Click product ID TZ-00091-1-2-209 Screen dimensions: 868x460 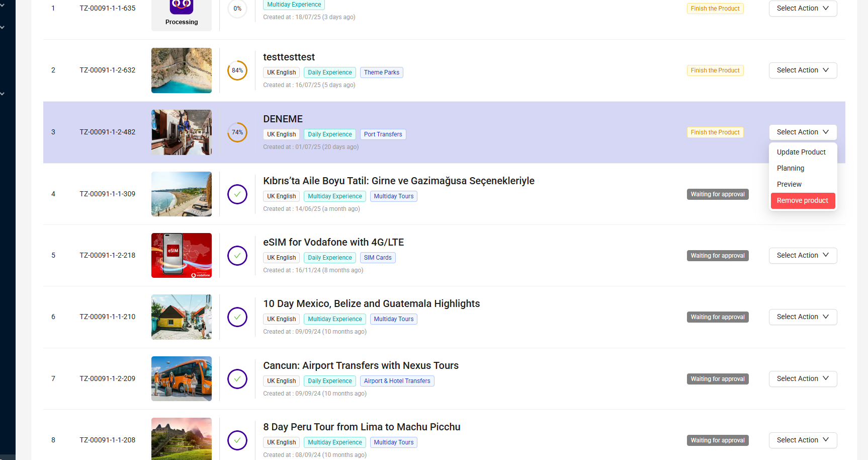pyautogui.click(x=108, y=378)
